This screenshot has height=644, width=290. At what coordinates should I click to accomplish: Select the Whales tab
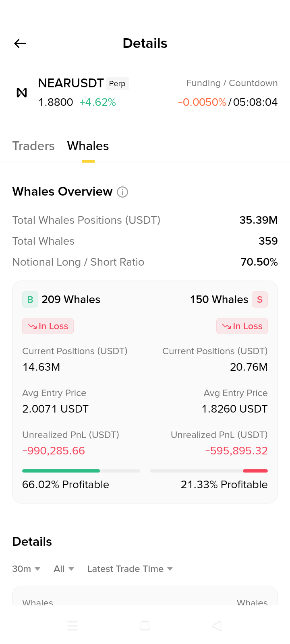[x=88, y=146]
